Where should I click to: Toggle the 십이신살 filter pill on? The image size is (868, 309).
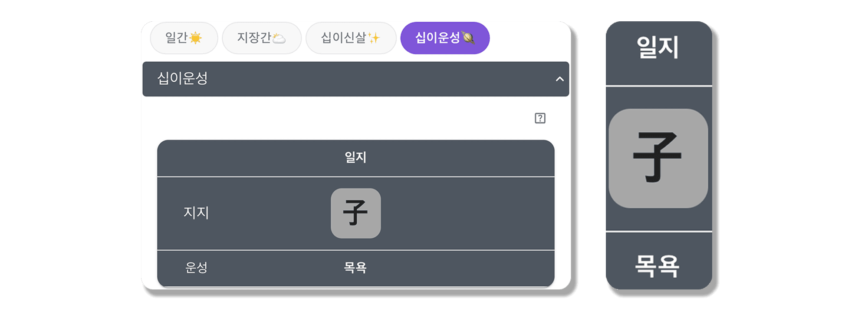pos(350,38)
